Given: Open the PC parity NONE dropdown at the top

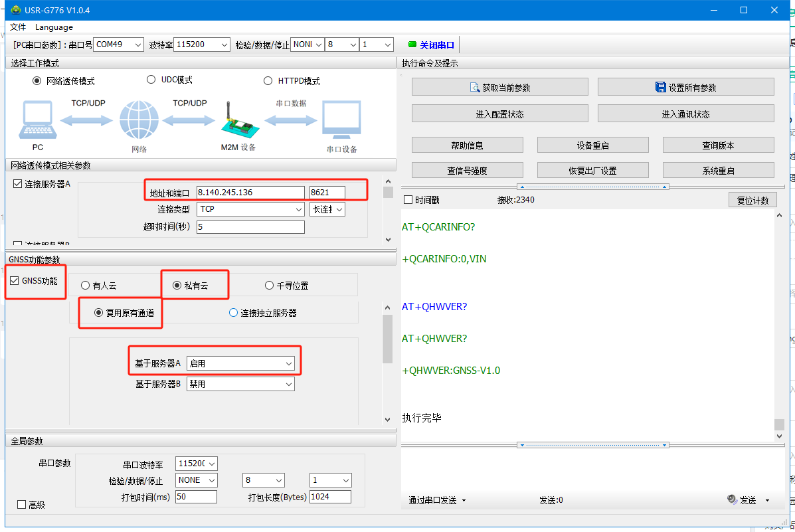Looking at the screenshot, I should (x=308, y=44).
